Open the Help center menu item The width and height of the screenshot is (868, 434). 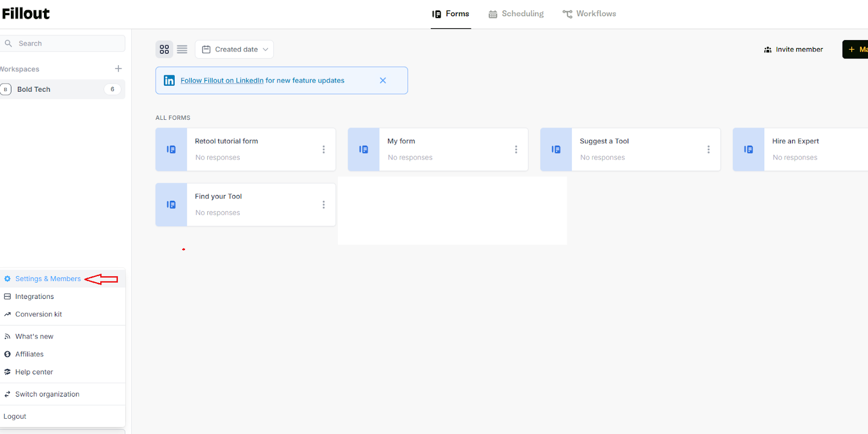62,372
